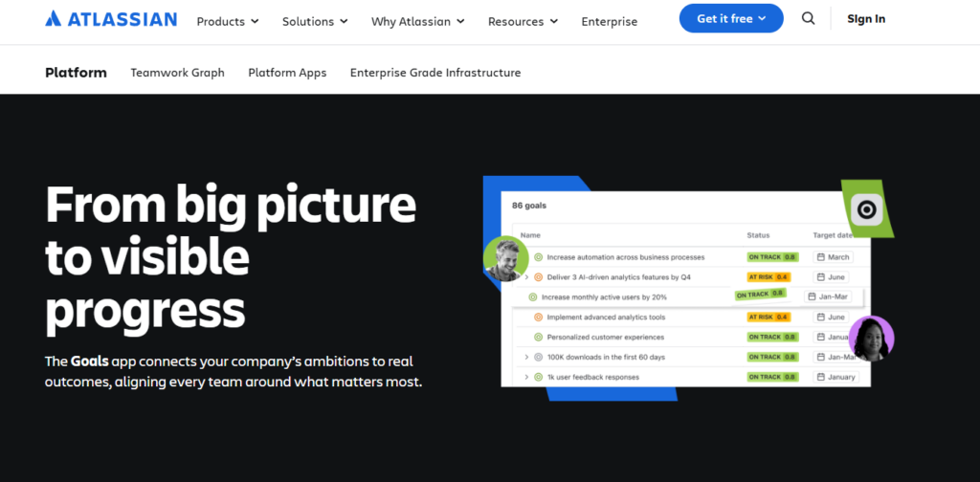The height and width of the screenshot is (482, 980).
Task: Open the Resources dropdown
Action: click(523, 21)
